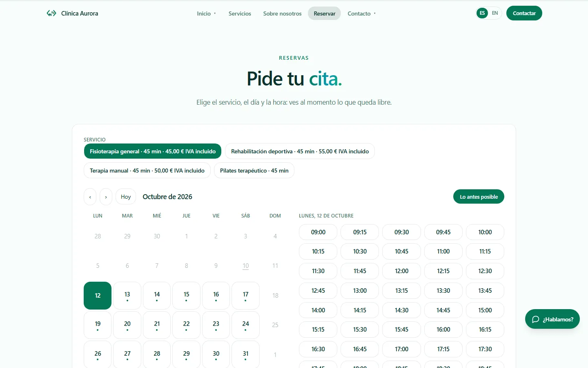Pick the 15:00 time slot
The width and height of the screenshot is (588, 368).
point(485,310)
